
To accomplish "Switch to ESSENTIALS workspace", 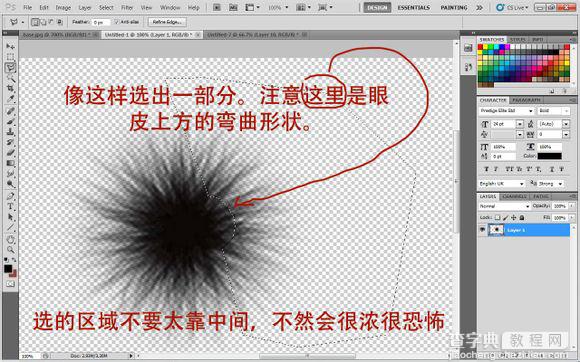I will coord(414,7).
